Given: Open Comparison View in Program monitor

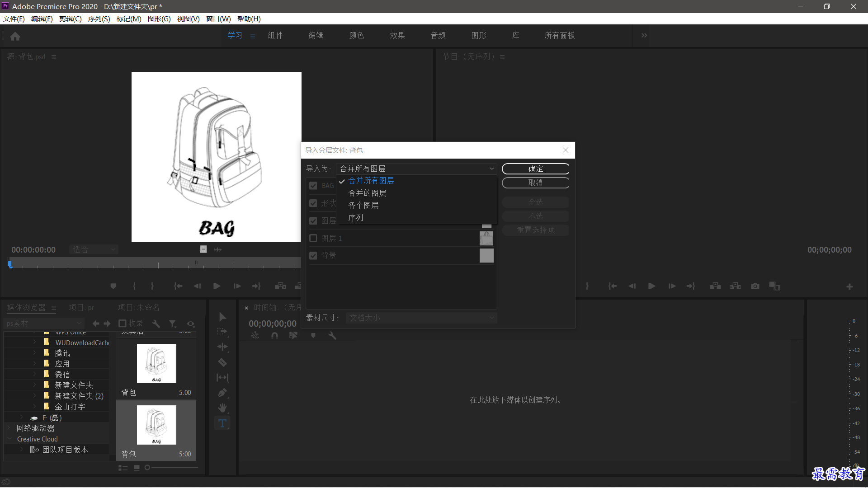Looking at the screenshot, I should tap(774, 286).
